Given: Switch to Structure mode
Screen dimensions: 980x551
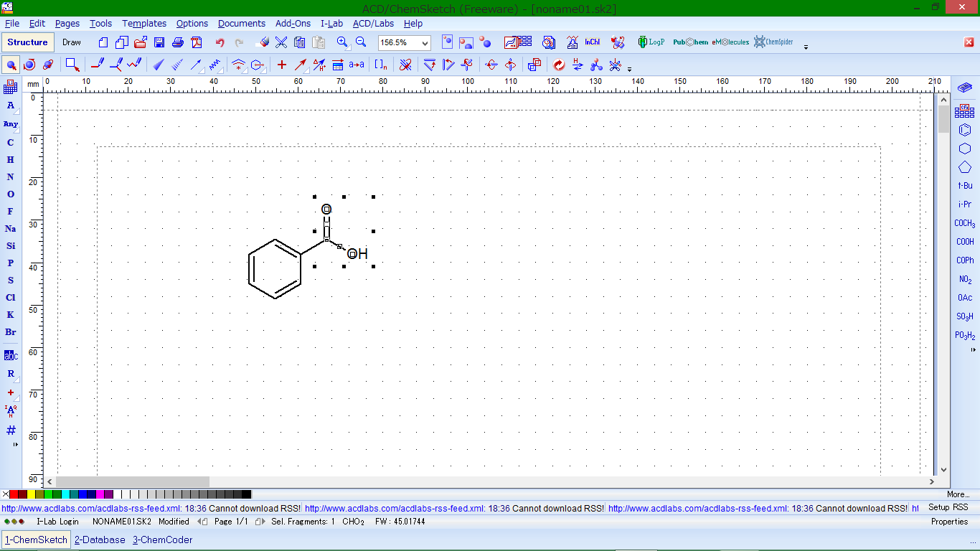Looking at the screenshot, I should [27, 42].
